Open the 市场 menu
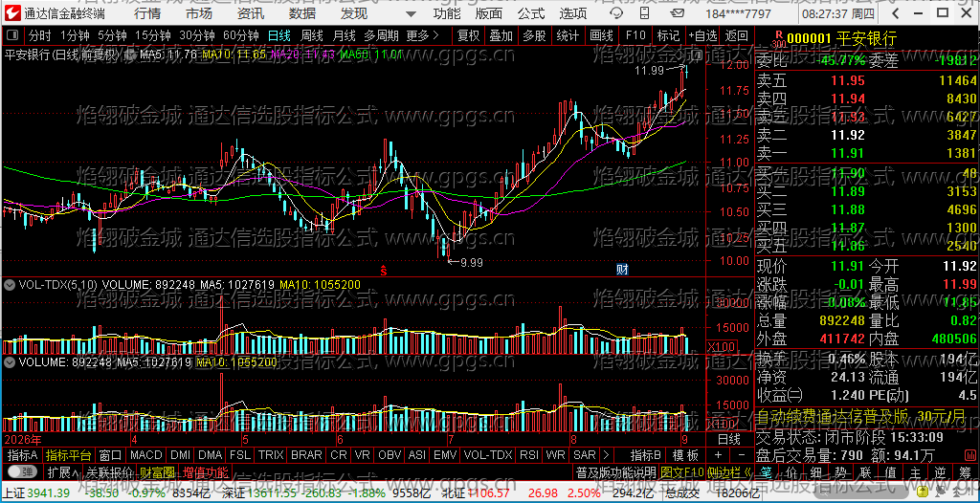This screenshot has height=503, width=980. [x=199, y=13]
